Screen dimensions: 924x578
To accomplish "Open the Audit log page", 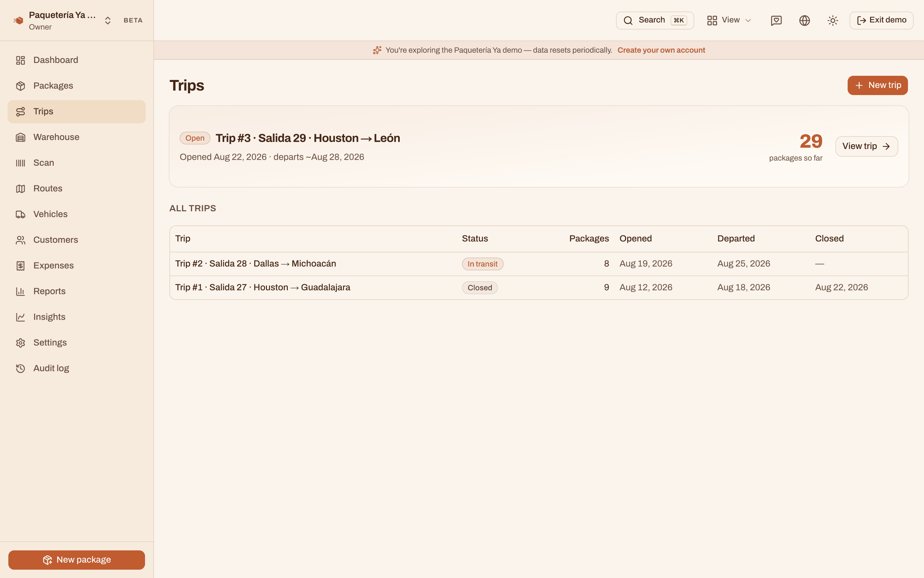I will point(76,368).
